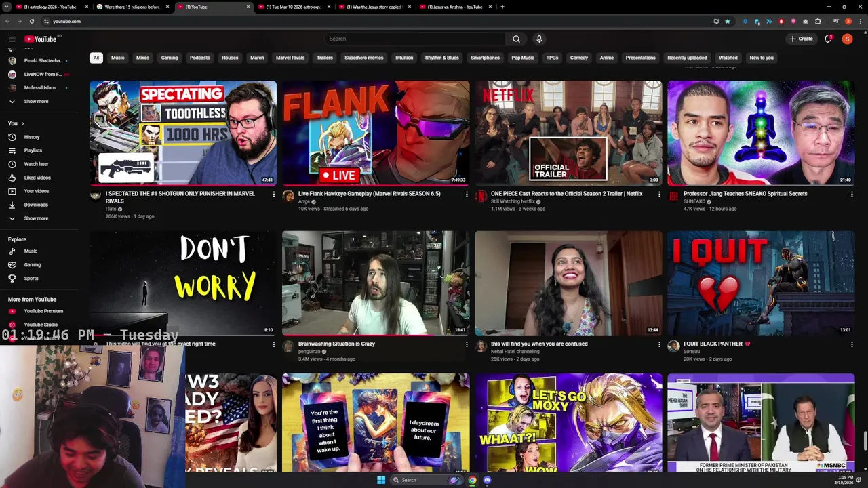
Task: Open the FLANK live Hawkeye thumbnail
Action: click(376, 133)
